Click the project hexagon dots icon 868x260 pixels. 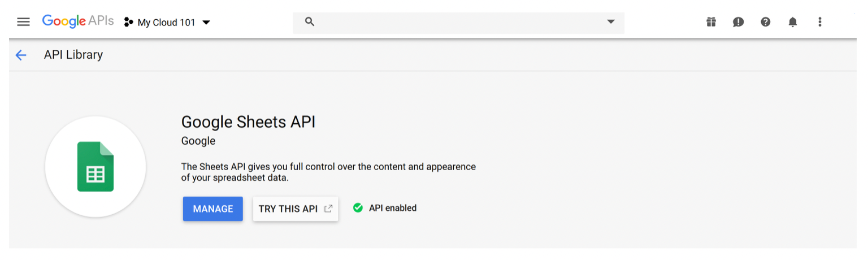click(x=128, y=23)
